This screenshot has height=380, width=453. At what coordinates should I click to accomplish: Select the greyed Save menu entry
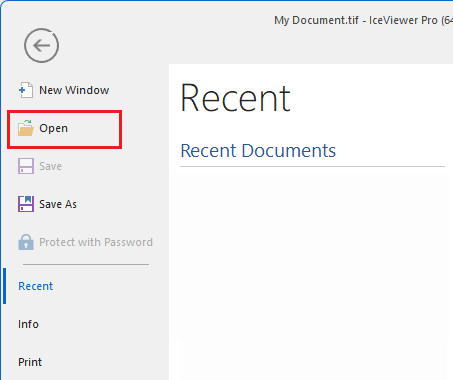point(50,166)
